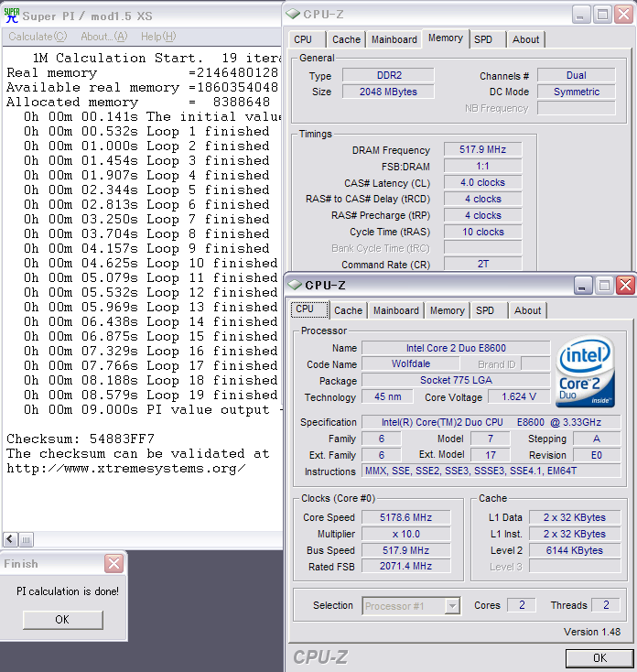The height and width of the screenshot is (672, 637).
Task: Open About tab in upper CPU-Z window
Action: coord(525,39)
